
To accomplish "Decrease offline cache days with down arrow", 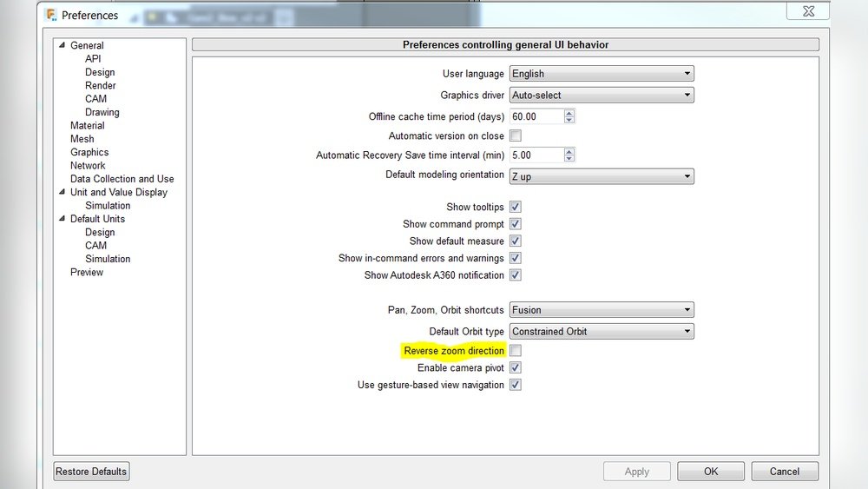I will point(569,120).
